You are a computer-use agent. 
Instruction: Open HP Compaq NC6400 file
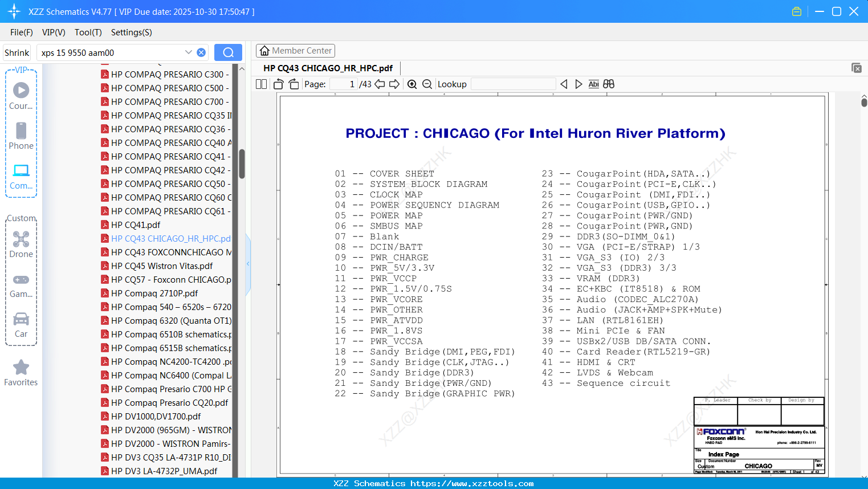click(166, 375)
